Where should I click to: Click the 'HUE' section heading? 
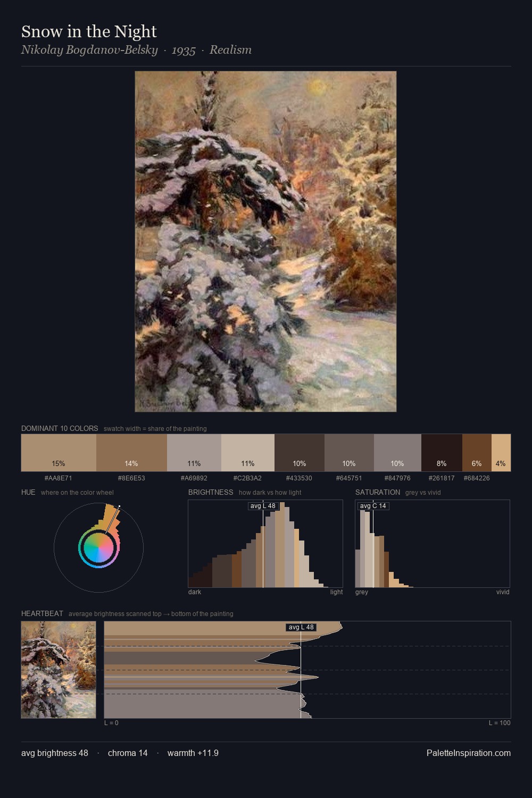[x=28, y=492]
